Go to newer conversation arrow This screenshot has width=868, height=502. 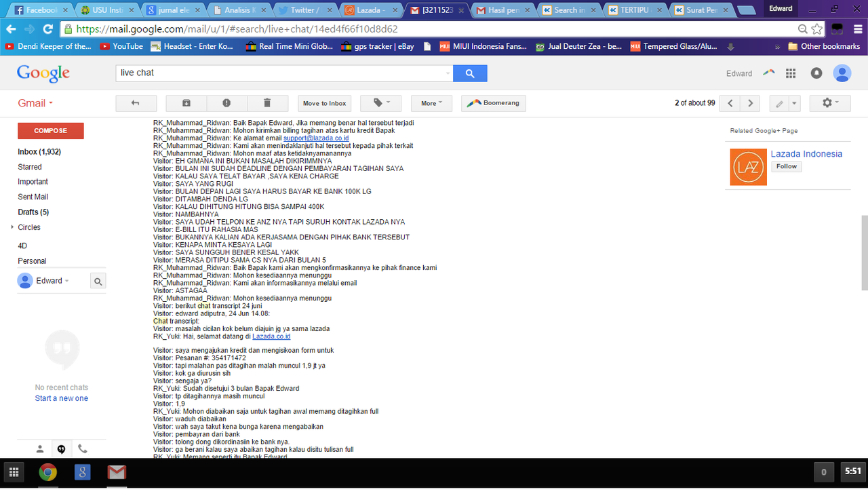tap(730, 103)
